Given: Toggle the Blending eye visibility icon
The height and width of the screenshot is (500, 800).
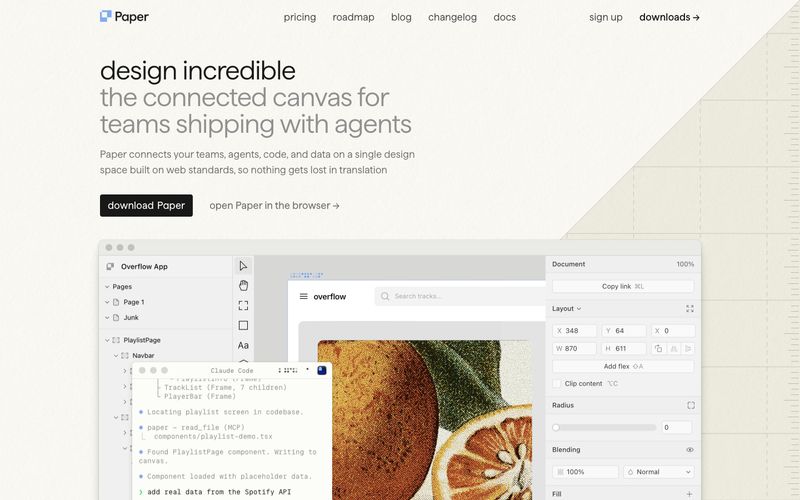Looking at the screenshot, I should point(690,449).
